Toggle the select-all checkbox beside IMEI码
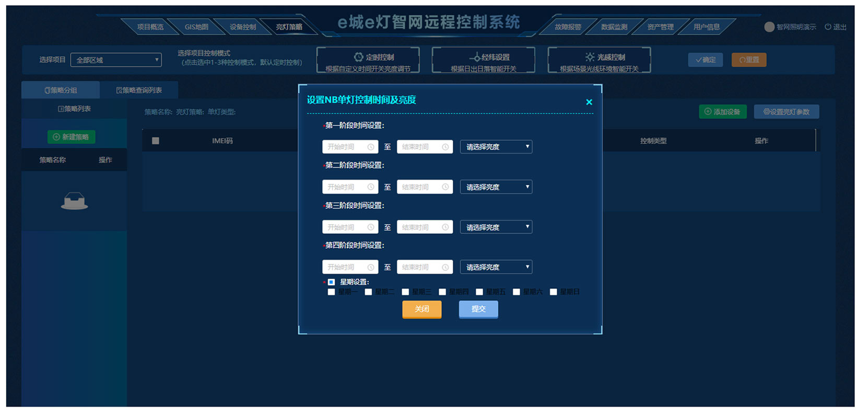The height and width of the screenshot is (416, 868). 155,141
